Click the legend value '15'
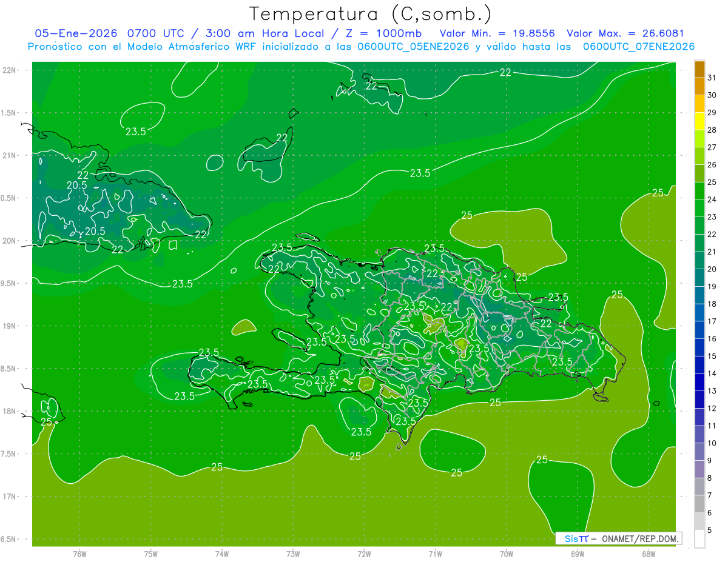 pos(712,356)
